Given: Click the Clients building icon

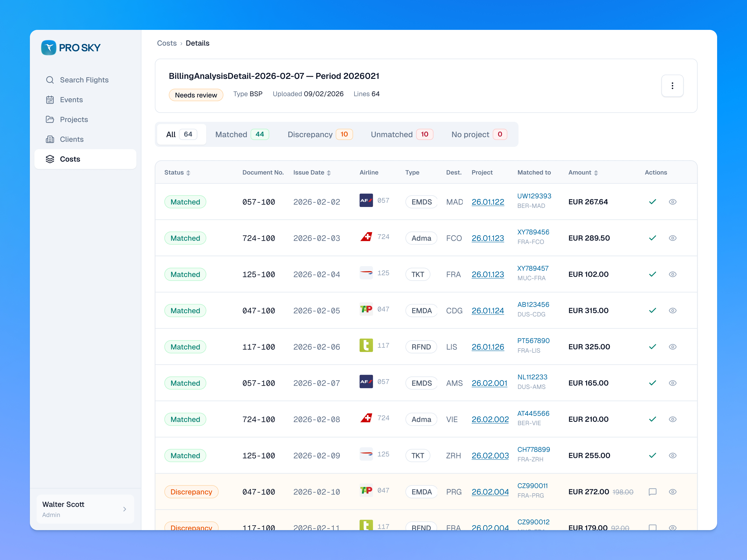Looking at the screenshot, I should pos(50,139).
